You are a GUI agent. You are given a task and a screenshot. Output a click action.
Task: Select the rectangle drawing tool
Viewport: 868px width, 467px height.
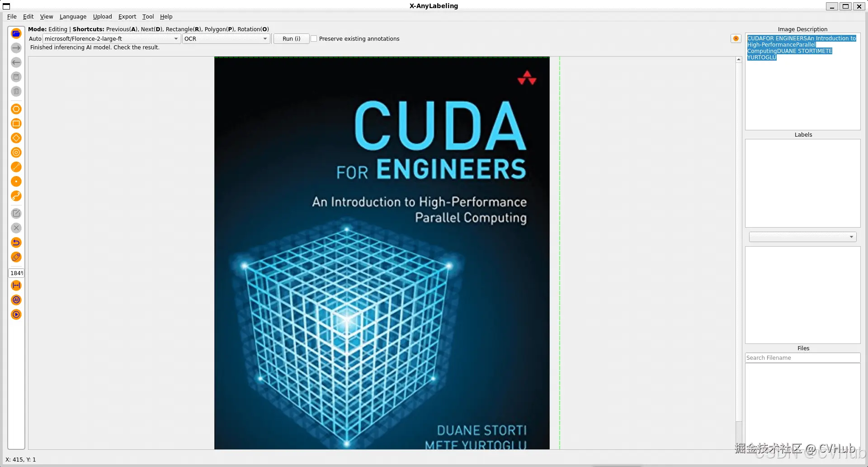point(16,124)
